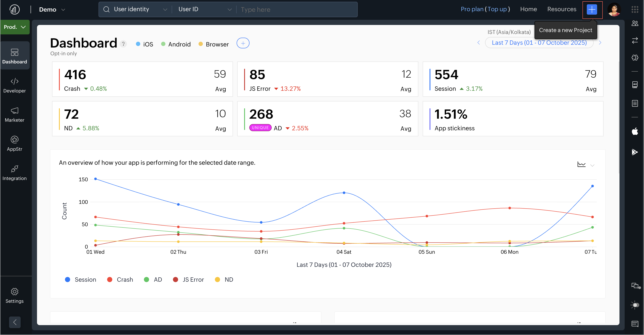The width and height of the screenshot is (644, 335).
Task: Go to Marketer section in sidebar
Action: point(14,115)
